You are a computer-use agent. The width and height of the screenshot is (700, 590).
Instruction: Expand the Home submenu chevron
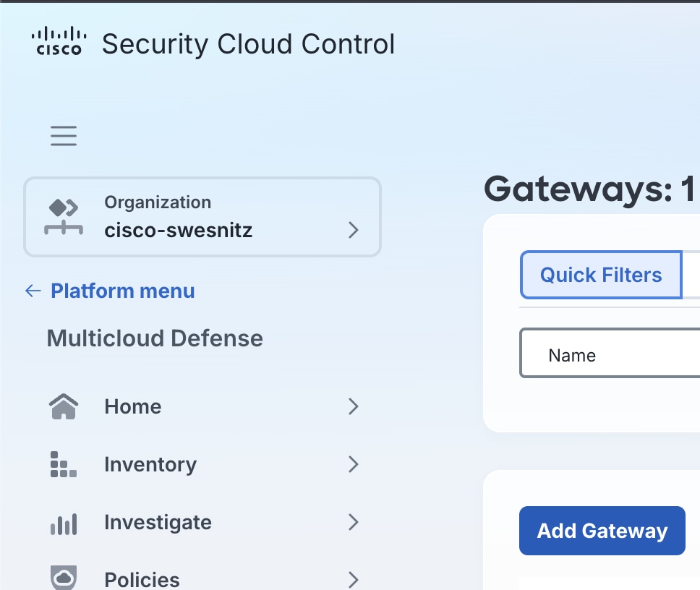(353, 406)
